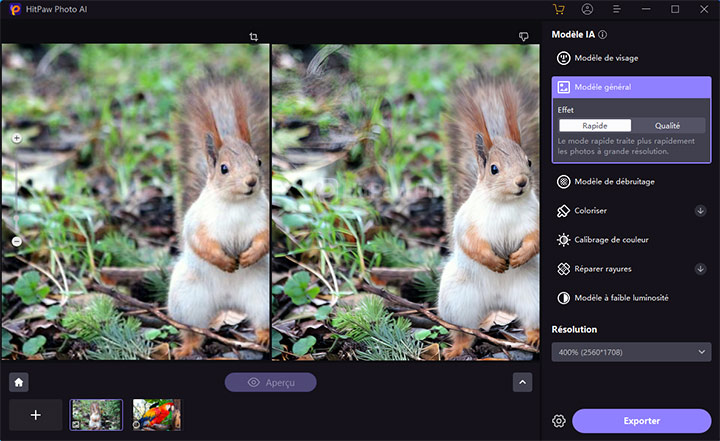Viewport: 720px width, 441px height.
Task: Expand the Réparer rayures options arrow
Action: pyautogui.click(x=700, y=269)
